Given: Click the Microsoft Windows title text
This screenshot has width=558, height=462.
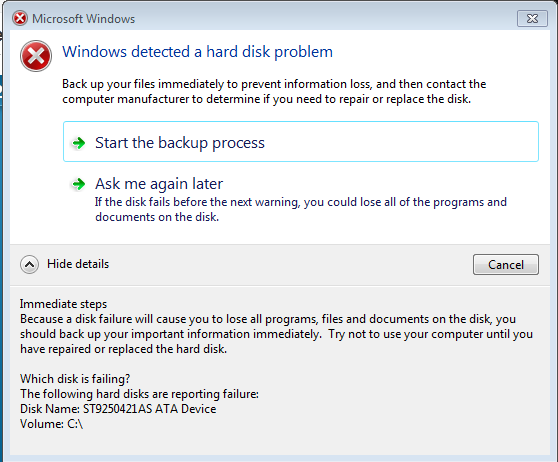Looking at the screenshot, I should click(84, 19).
